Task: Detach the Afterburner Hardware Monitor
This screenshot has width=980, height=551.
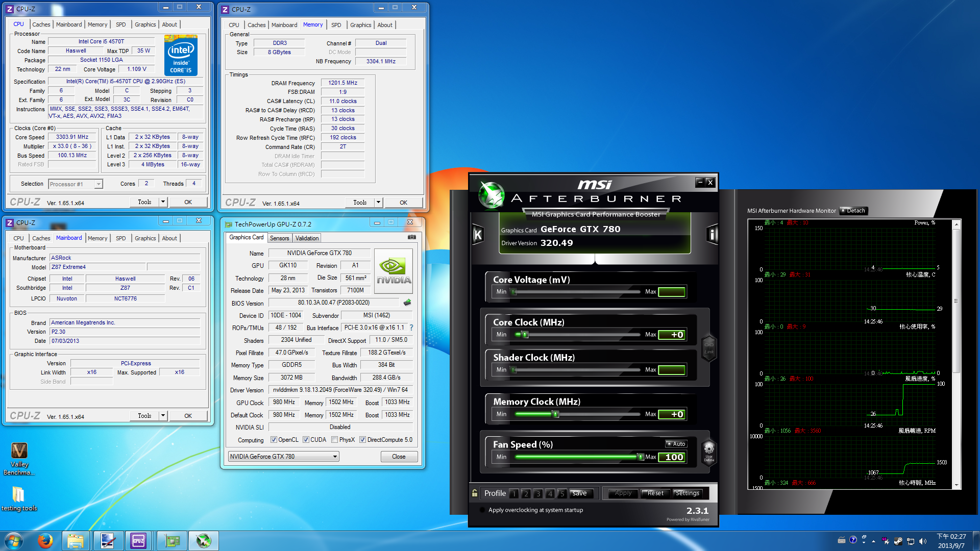Action: (x=853, y=211)
